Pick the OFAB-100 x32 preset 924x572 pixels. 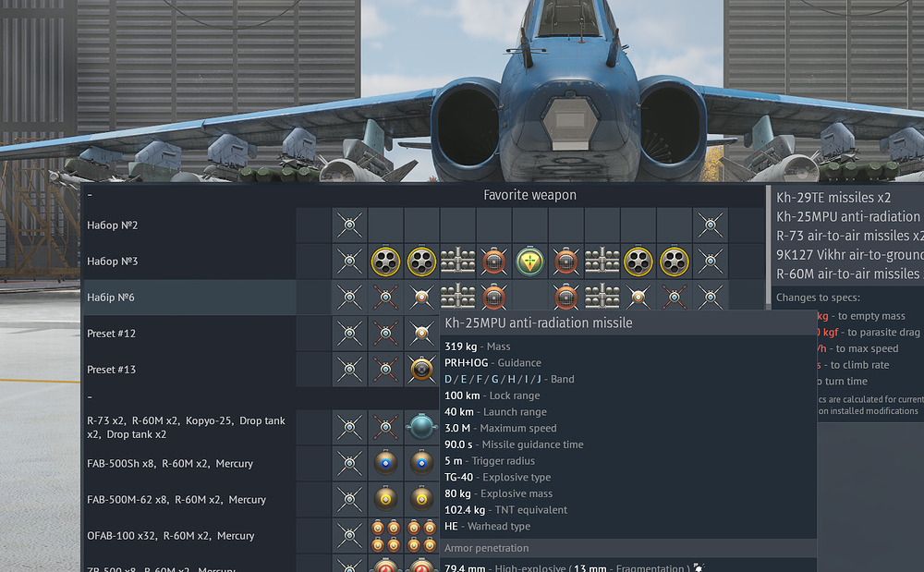coord(189,535)
